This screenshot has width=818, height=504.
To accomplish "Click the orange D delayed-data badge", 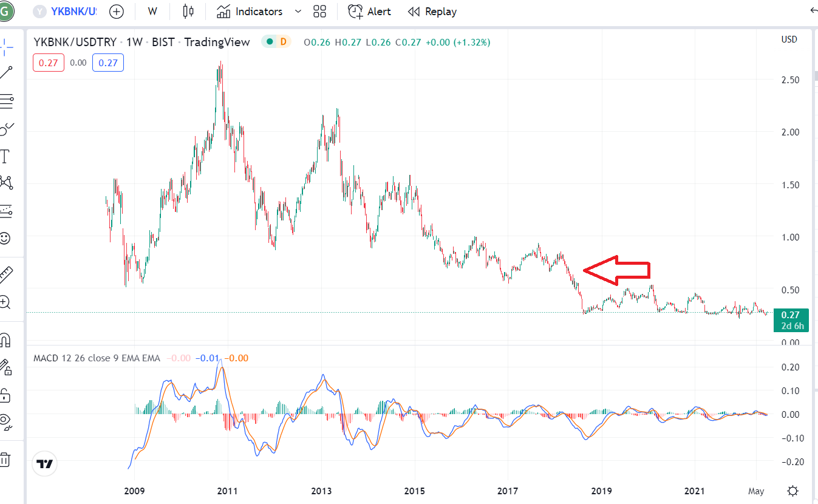I will (283, 42).
